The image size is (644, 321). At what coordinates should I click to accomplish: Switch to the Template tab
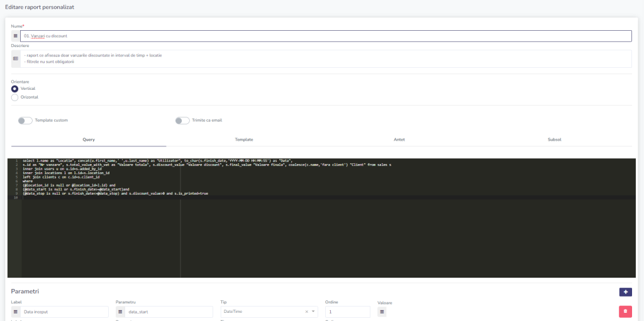pyautogui.click(x=244, y=139)
